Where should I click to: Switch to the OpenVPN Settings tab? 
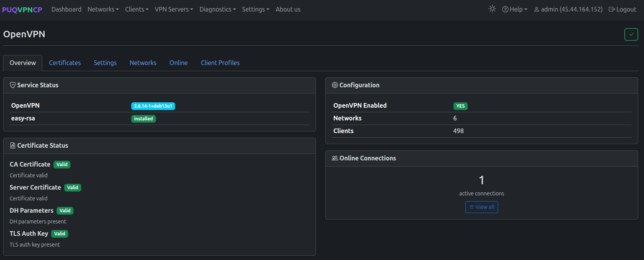105,63
